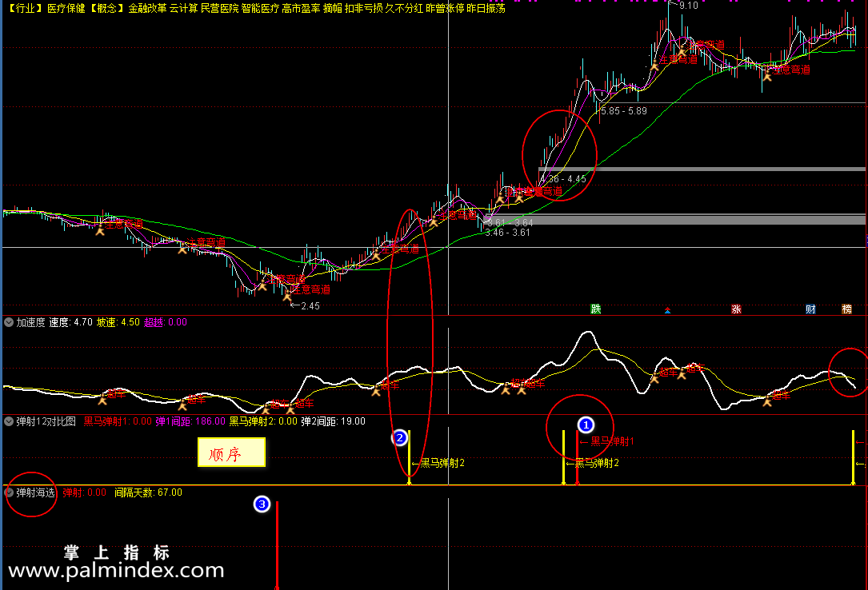Click the blue 财 badge icon

point(810,309)
